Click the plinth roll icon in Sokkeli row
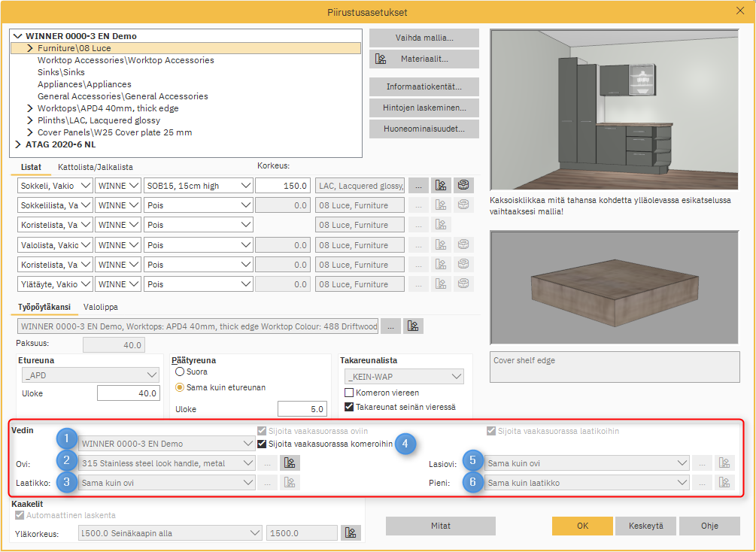The height and width of the screenshot is (552, 756). tap(463, 185)
